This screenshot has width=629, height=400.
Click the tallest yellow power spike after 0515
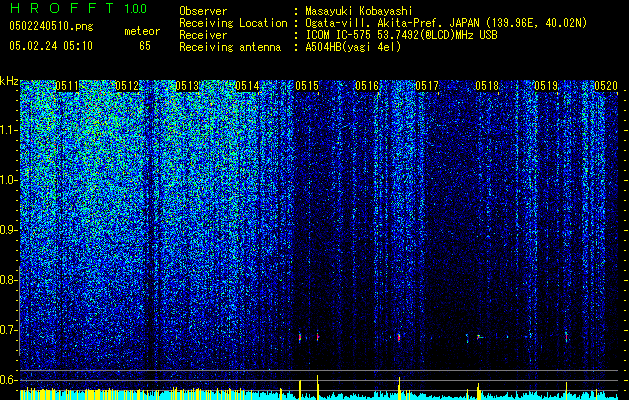[318, 387]
